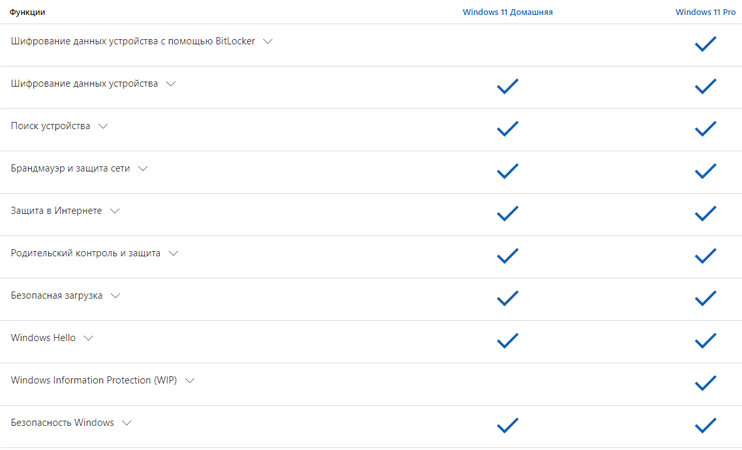Expand the 'Родительский контроль и защита' chevron
The image size is (742, 450).
click(x=174, y=254)
